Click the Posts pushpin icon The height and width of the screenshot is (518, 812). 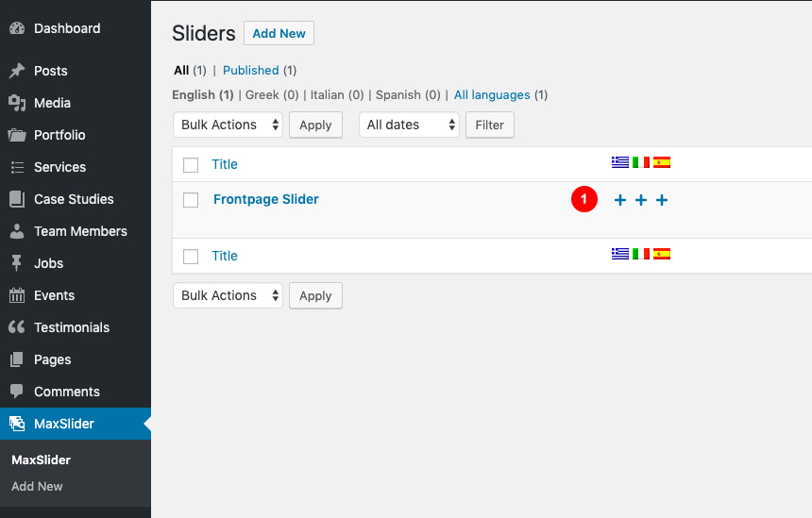(x=17, y=71)
